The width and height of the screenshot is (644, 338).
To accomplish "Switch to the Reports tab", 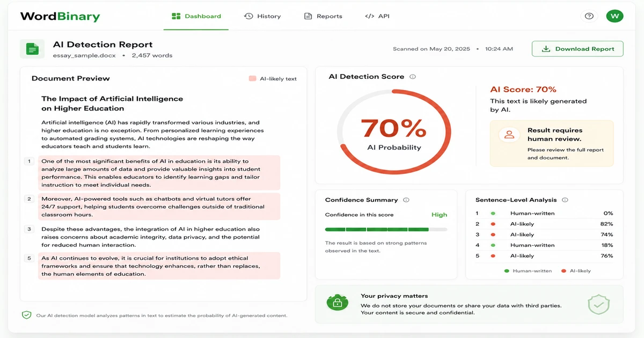I will tap(323, 16).
